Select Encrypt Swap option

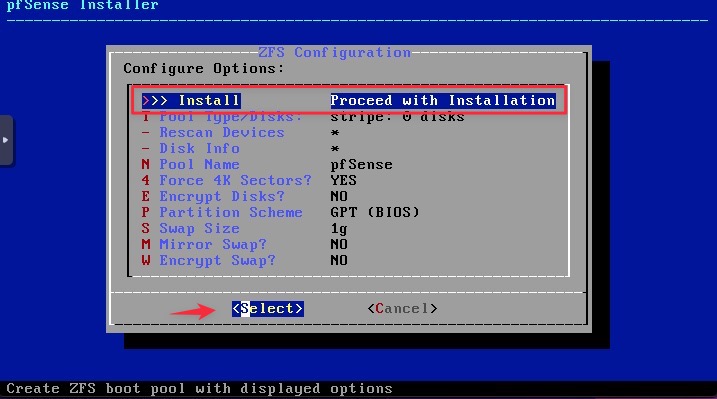[x=209, y=261]
